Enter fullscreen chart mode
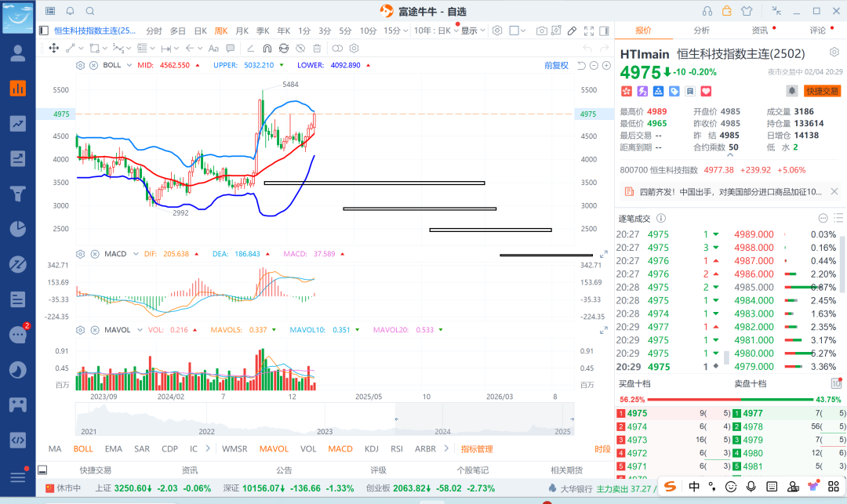This screenshot has height=504, width=847. tap(589, 31)
